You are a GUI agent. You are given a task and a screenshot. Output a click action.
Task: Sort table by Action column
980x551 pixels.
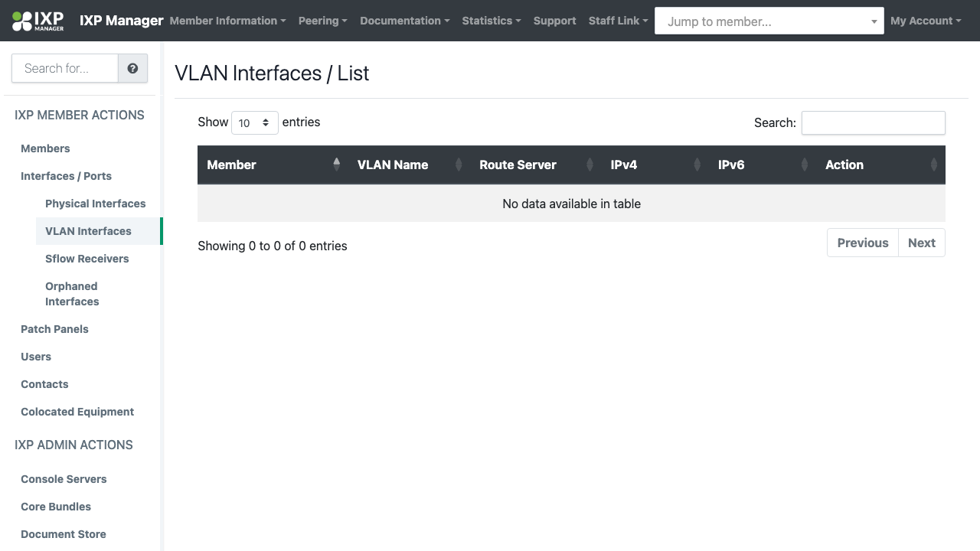(880, 165)
